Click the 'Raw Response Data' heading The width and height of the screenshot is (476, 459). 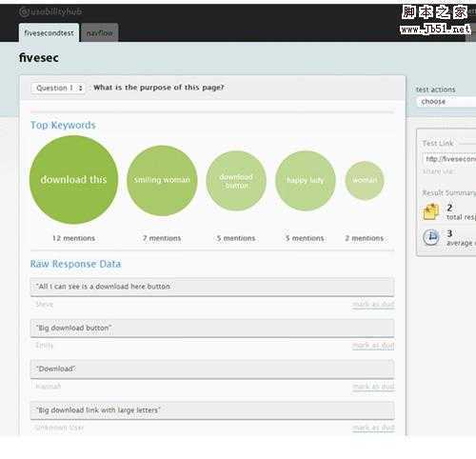[x=75, y=264]
